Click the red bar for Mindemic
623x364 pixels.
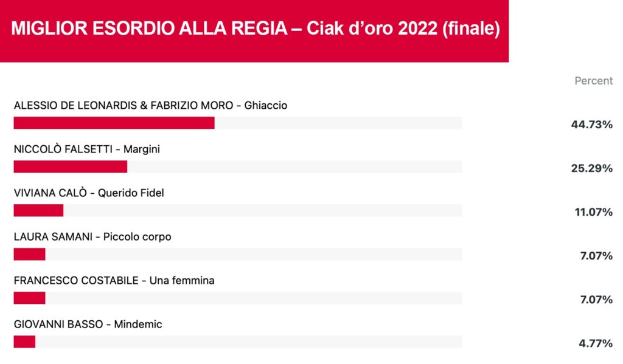point(24,342)
